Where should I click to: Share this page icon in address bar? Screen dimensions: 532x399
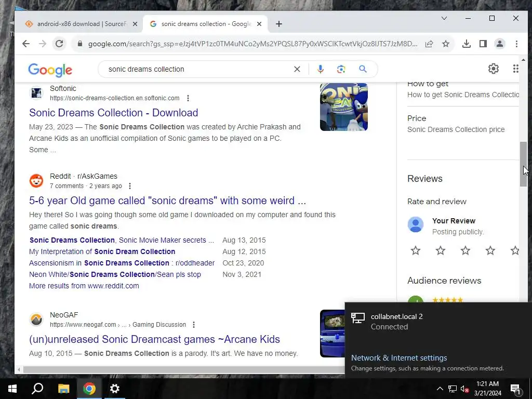(429, 44)
